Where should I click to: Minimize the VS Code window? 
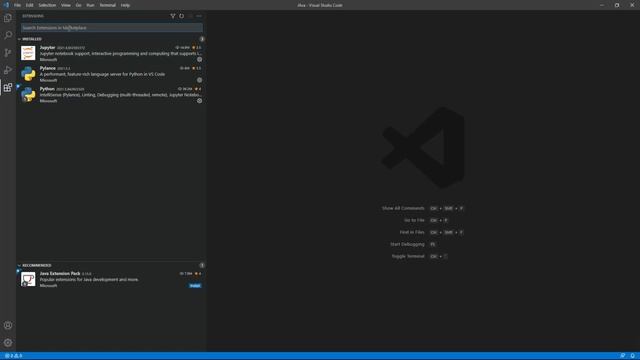602,5
